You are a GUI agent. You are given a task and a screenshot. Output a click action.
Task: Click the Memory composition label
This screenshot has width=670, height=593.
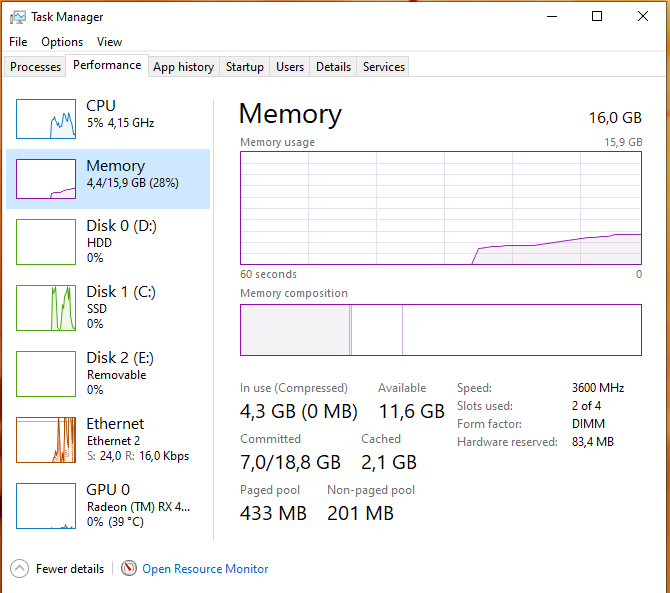pyautogui.click(x=294, y=294)
